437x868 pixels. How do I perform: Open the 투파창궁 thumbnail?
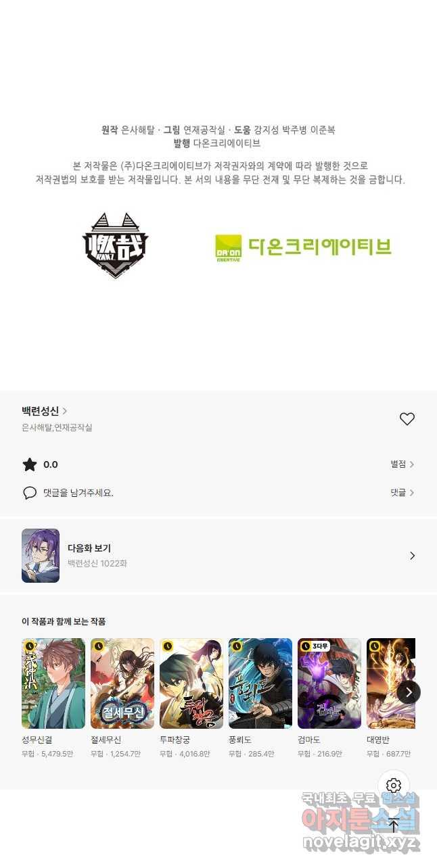point(191,683)
